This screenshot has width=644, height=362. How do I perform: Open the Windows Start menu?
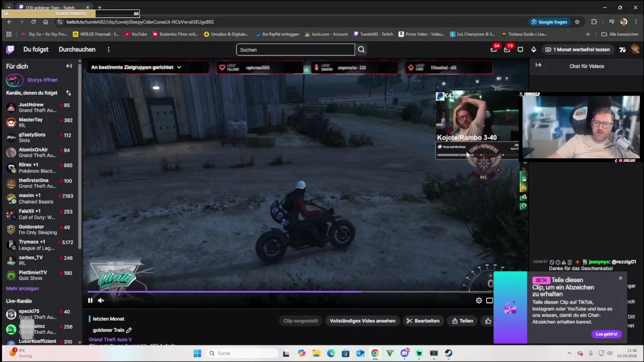pyautogui.click(x=197, y=353)
